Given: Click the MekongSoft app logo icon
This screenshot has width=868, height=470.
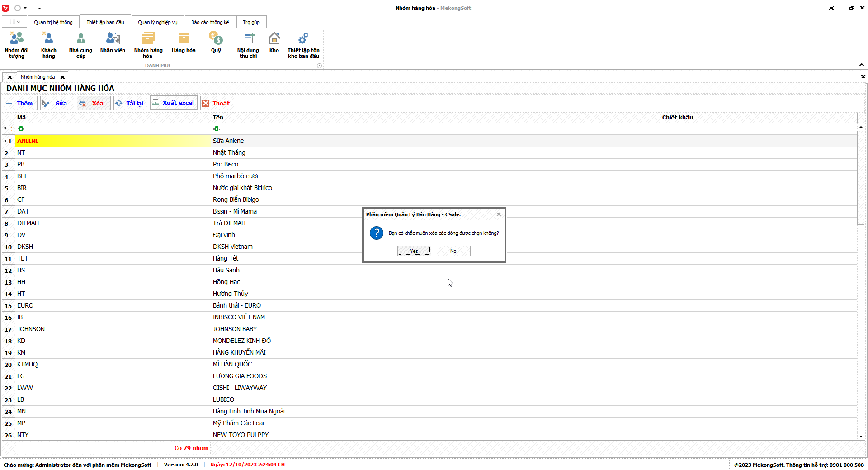Looking at the screenshot, I should pos(5,8).
